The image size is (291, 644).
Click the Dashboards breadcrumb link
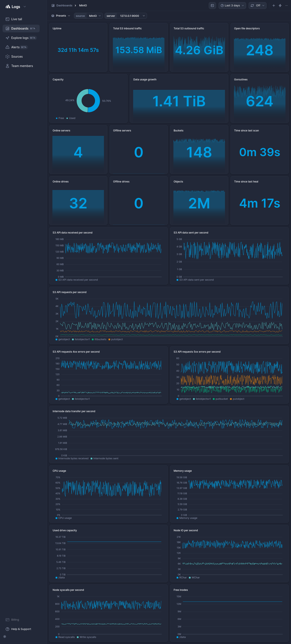(x=64, y=5)
